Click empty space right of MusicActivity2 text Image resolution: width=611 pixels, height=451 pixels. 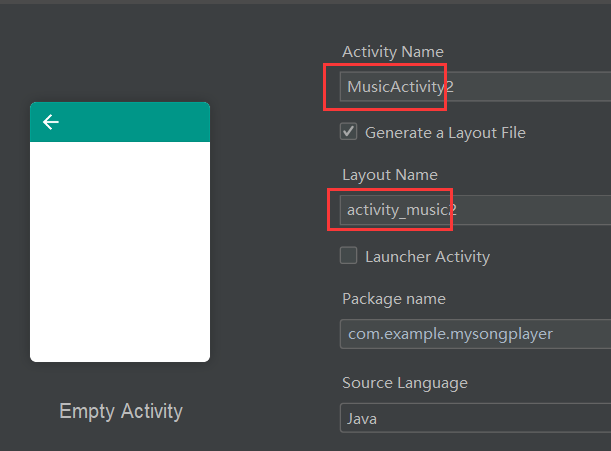click(540, 87)
